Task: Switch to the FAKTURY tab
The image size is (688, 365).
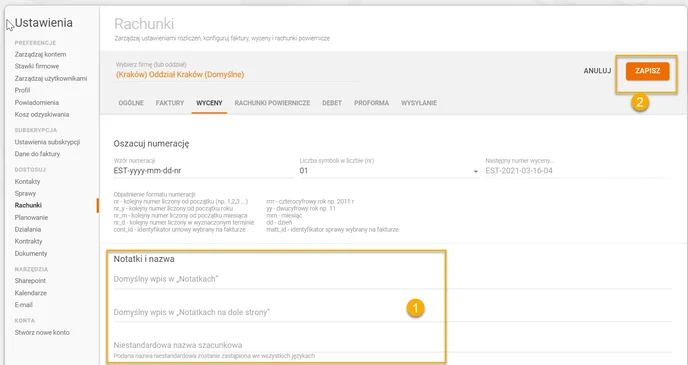Action: click(170, 103)
